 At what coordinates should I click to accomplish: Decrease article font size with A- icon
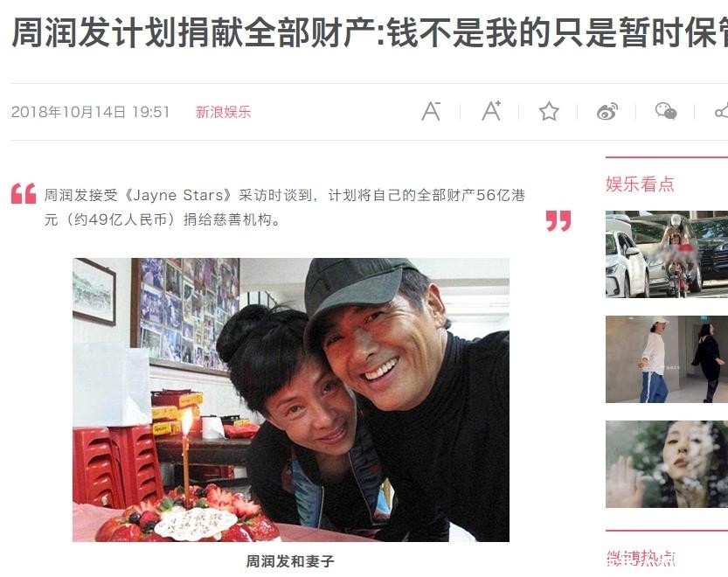[x=431, y=111]
